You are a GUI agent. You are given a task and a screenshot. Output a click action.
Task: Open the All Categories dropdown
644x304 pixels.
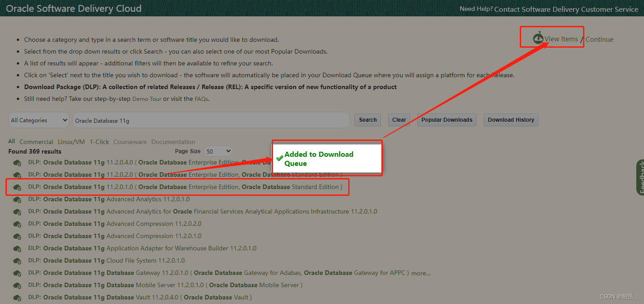(x=39, y=120)
